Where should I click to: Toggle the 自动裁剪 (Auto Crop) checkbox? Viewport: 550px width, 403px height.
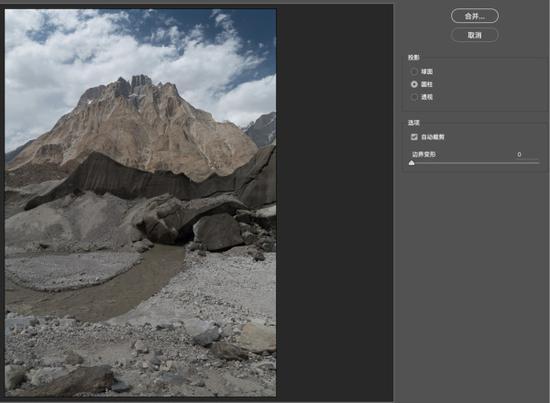click(414, 137)
